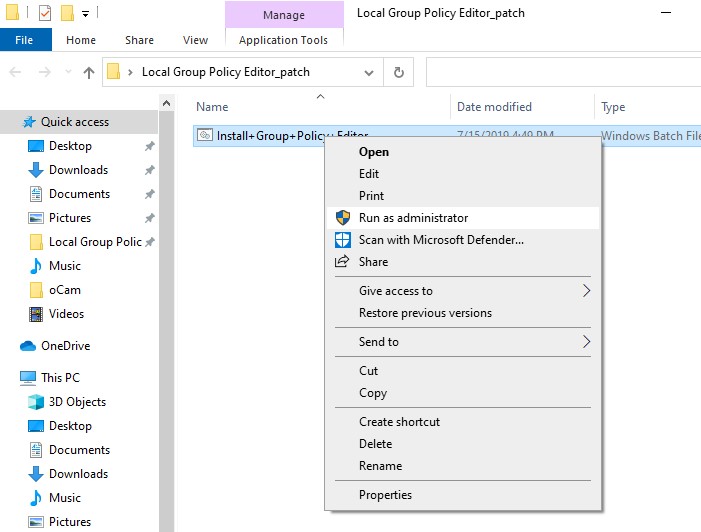Click the Desktop icon under Quick access

pyautogui.click(x=36, y=146)
